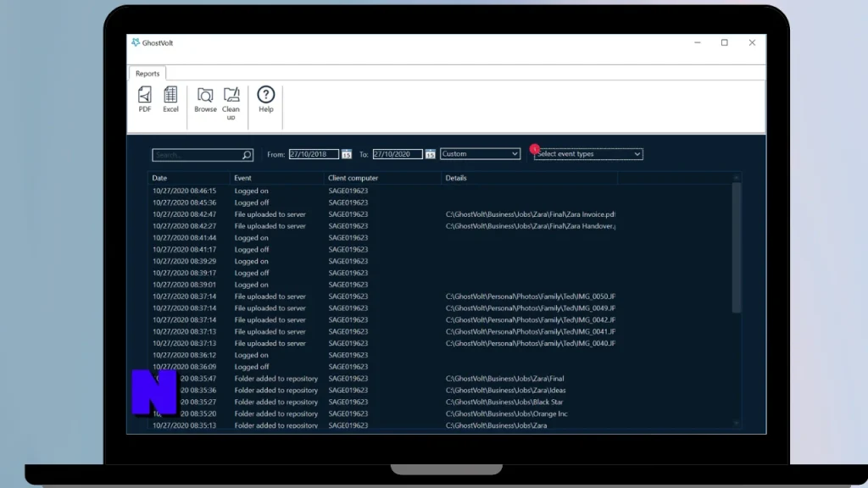Export the report as PDF
This screenshot has width=868, height=488.
pyautogui.click(x=144, y=100)
